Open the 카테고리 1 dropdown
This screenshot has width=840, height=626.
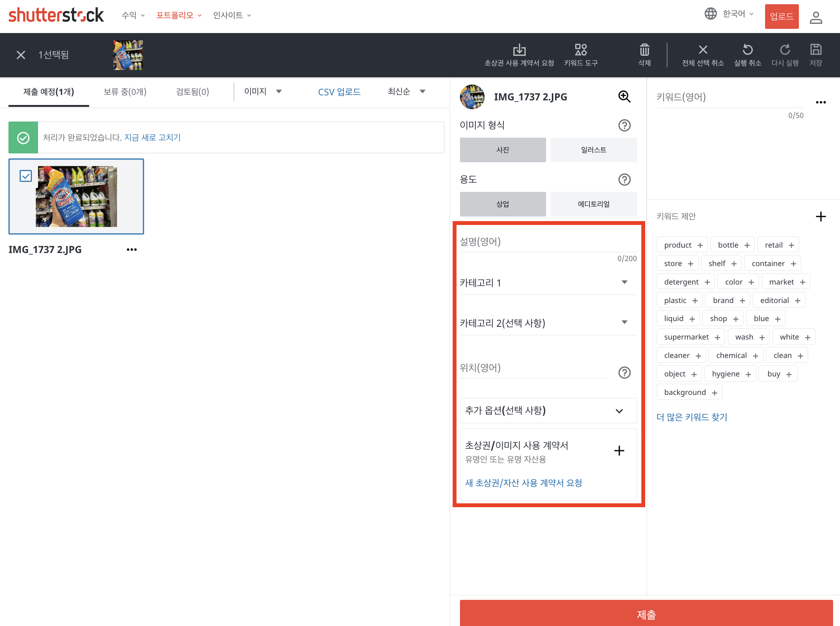(x=548, y=283)
